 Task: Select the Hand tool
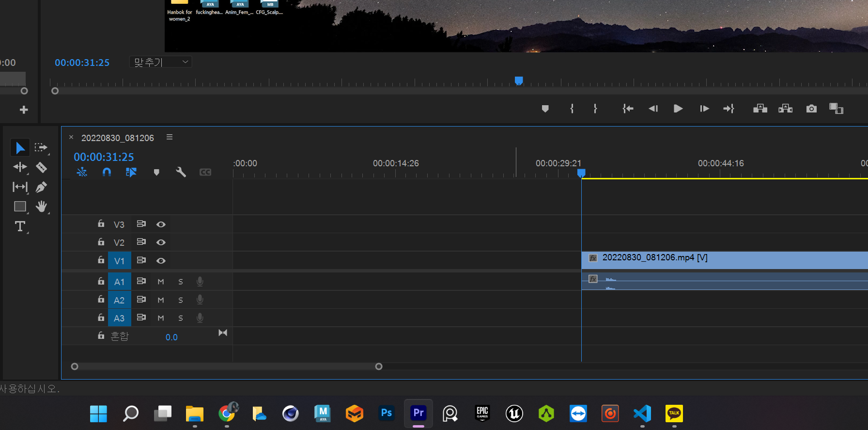pos(42,207)
